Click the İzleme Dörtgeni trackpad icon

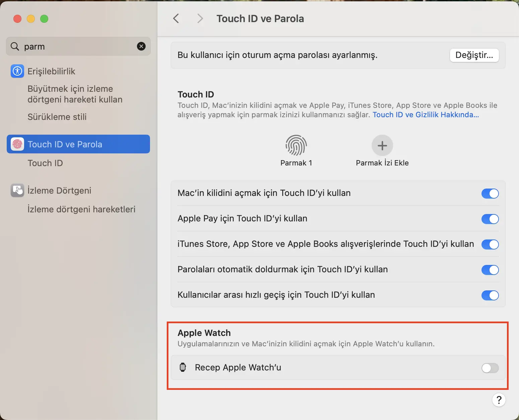point(17,190)
